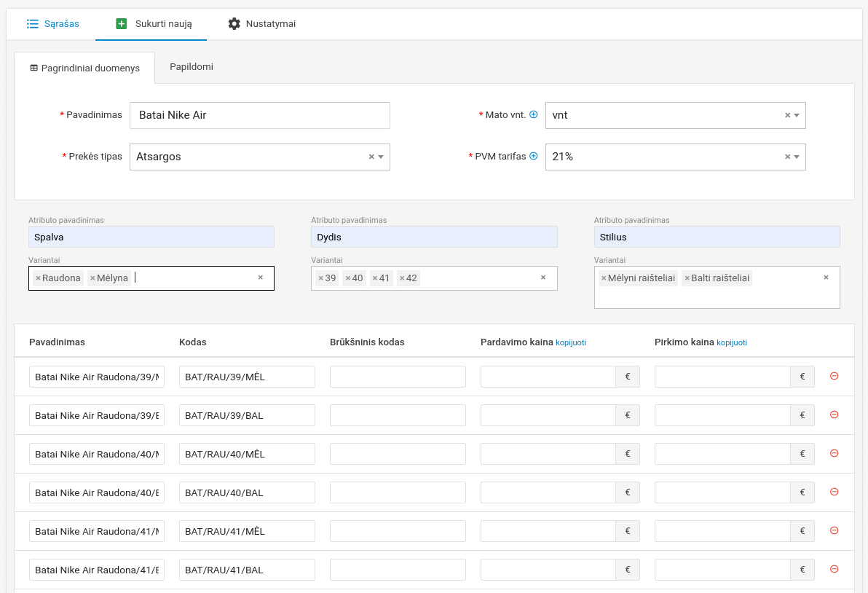This screenshot has width=868, height=593.
Task: Expand the PVM tarifas dropdown arrow
Action: pos(797,157)
